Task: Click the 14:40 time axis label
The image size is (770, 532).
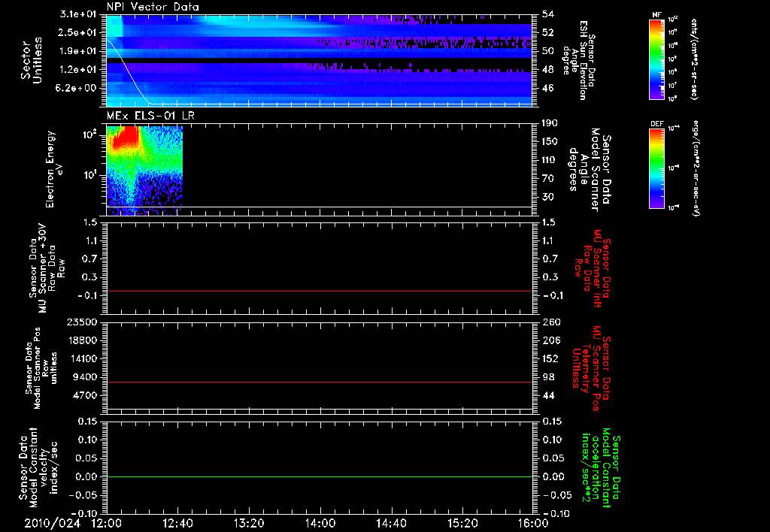Action: pyautogui.click(x=391, y=523)
